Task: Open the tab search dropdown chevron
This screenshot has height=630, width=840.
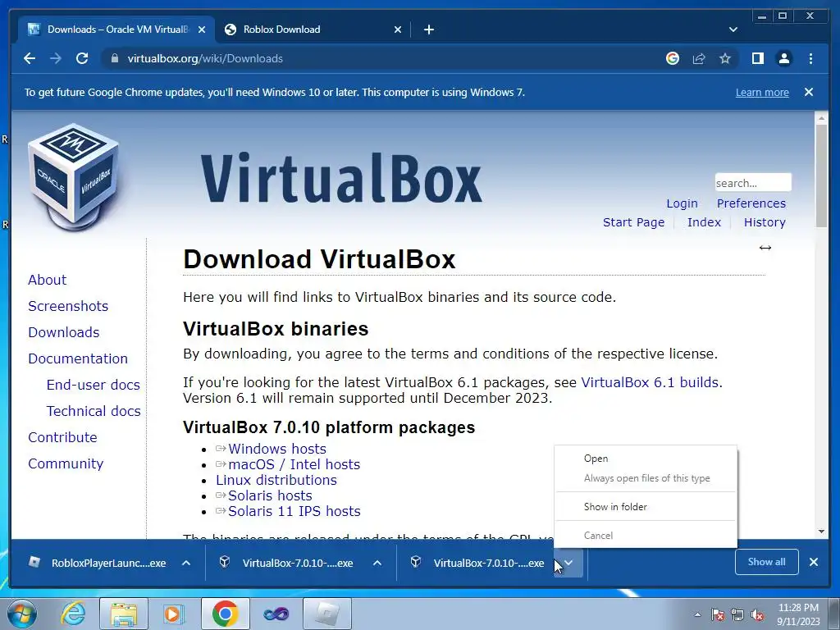Action: coord(733,30)
